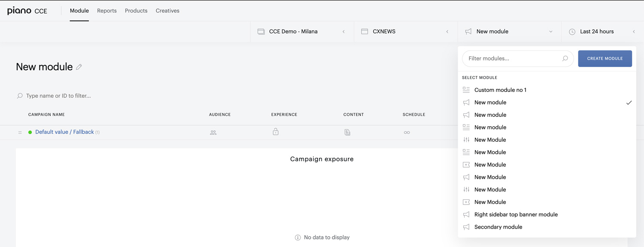Click the magnifier icon in Filter modules
This screenshot has height=247, width=644.
pos(565,58)
